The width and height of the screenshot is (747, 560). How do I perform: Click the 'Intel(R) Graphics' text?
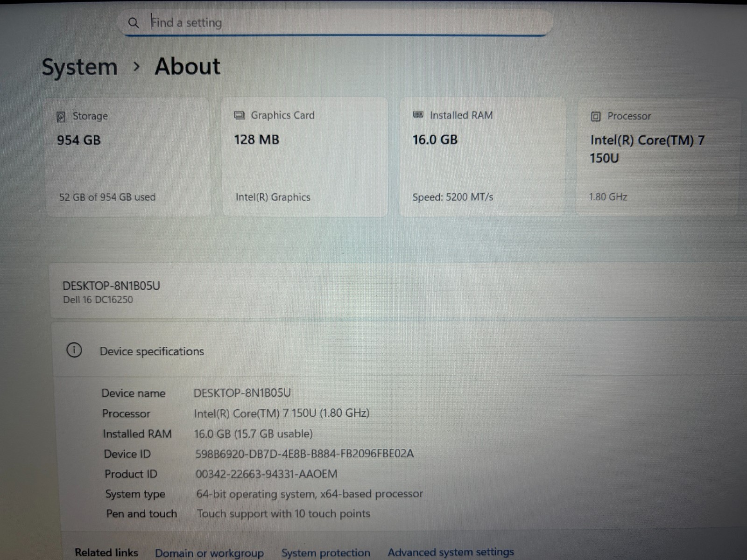273,197
